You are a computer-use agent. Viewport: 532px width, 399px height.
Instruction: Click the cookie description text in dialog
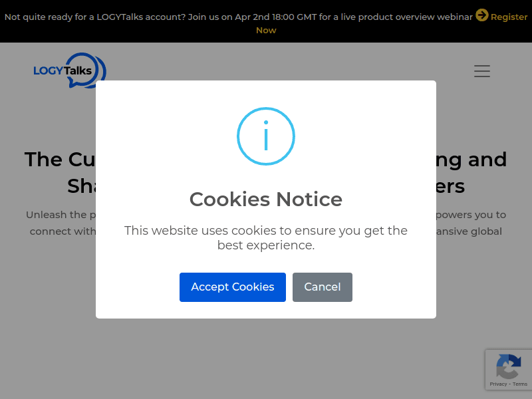click(266, 238)
